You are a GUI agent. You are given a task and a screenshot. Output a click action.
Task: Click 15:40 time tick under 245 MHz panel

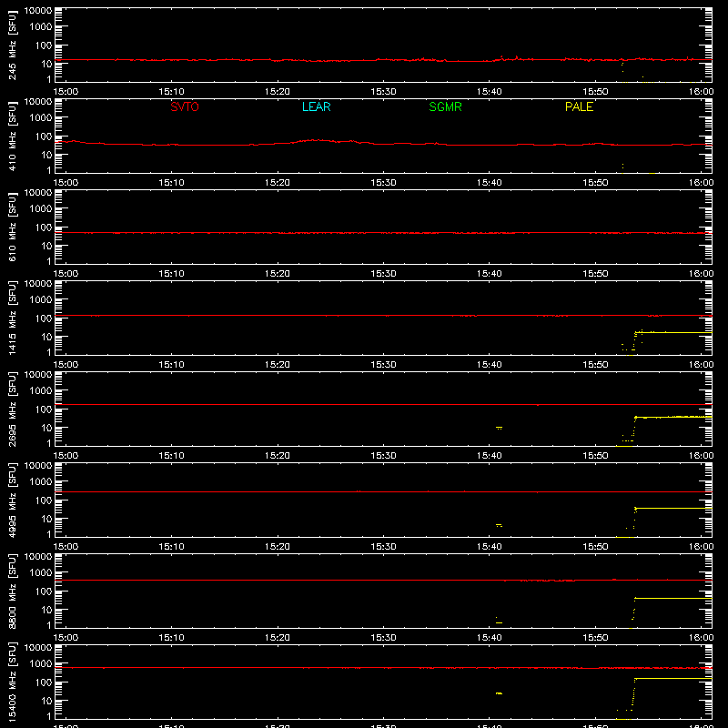tap(489, 92)
